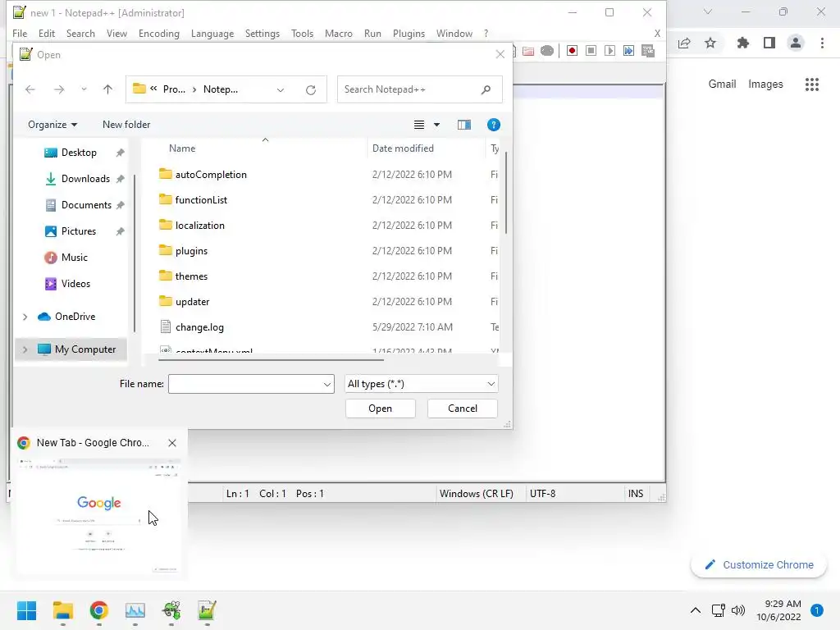Refresh the Notepad++ folder listing
The width and height of the screenshot is (840, 630).
tap(311, 89)
